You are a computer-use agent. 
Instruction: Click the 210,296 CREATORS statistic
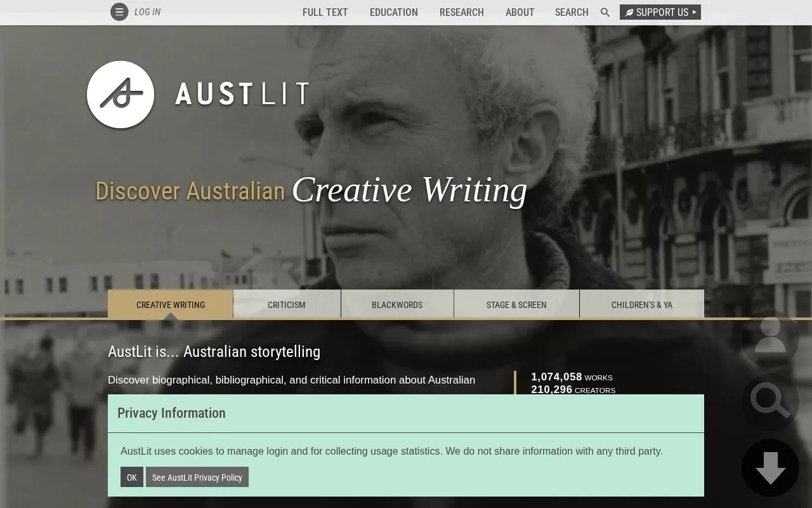click(573, 389)
